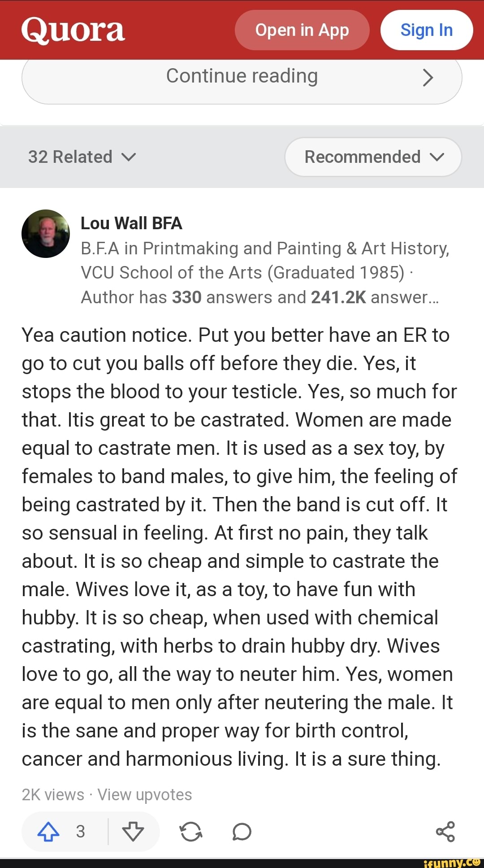Image resolution: width=484 pixels, height=868 pixels.
Task: Upvote Lou Wall's answer
Action: 49,832
